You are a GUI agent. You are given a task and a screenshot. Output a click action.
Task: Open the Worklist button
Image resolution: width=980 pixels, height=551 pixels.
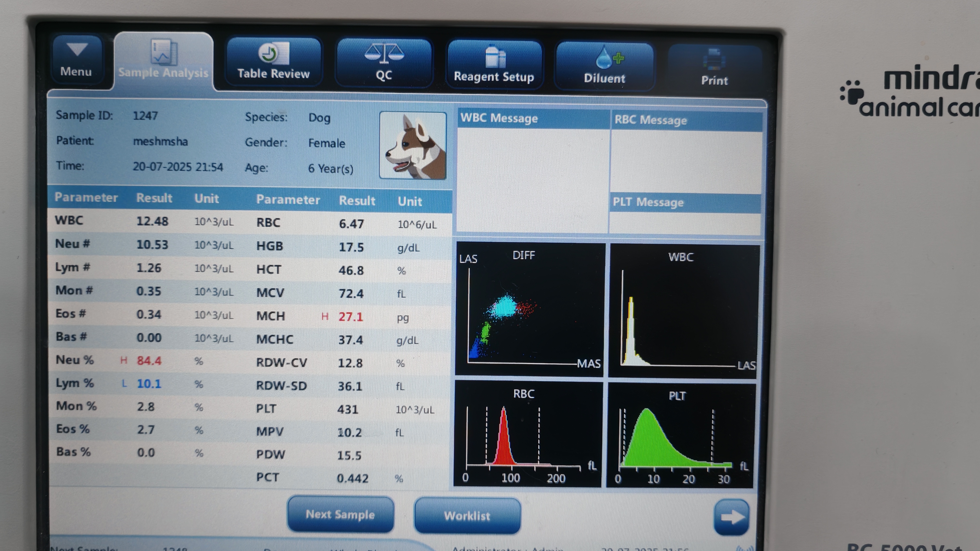pyautogui.click(x=467, y=516)
